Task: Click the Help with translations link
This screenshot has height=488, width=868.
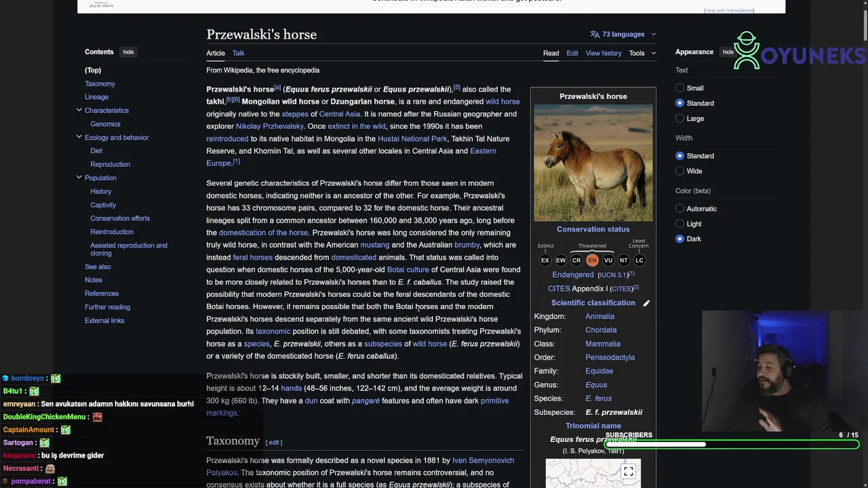Action: [x=729, y=10]
